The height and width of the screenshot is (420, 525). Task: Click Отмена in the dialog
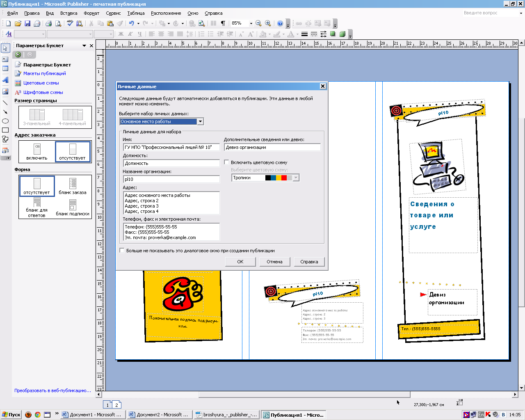tap(275, 262)
